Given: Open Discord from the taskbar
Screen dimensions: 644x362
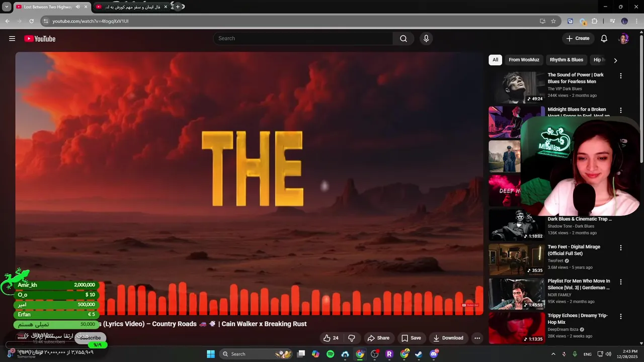Looking at the screenshot, I should (434, 354).
